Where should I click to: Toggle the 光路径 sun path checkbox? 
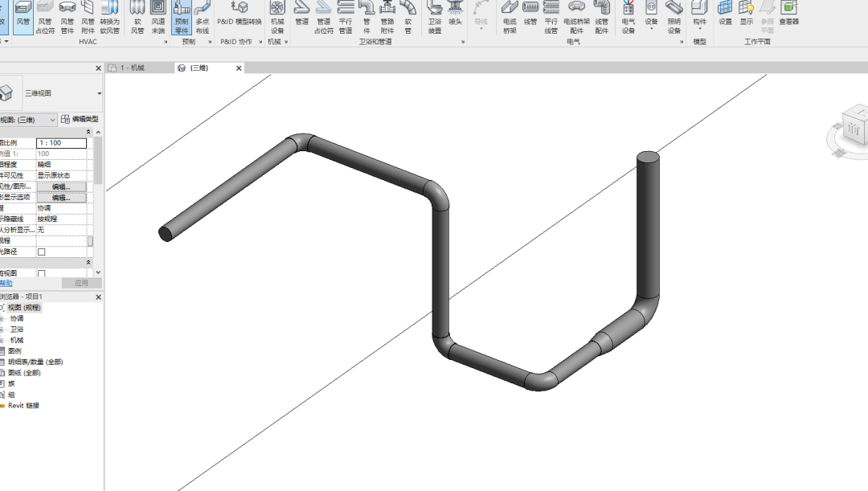[x=42, y=252]
